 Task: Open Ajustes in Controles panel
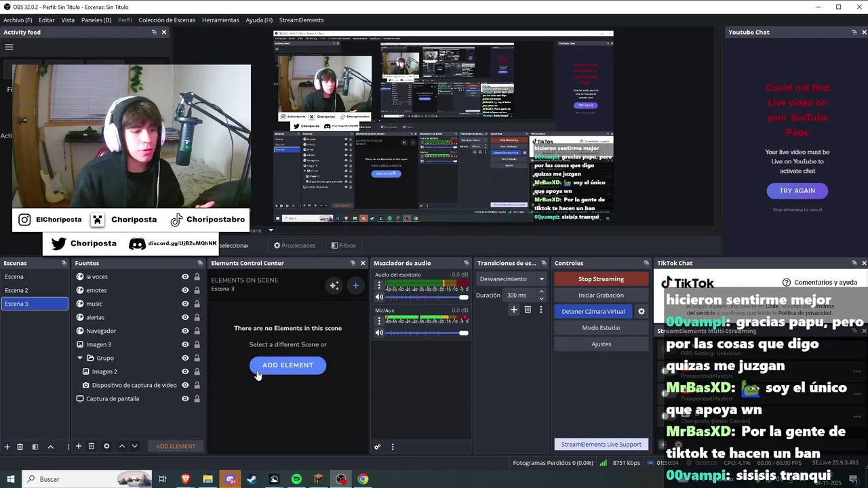pyautogui.click(x=601, y=344)
